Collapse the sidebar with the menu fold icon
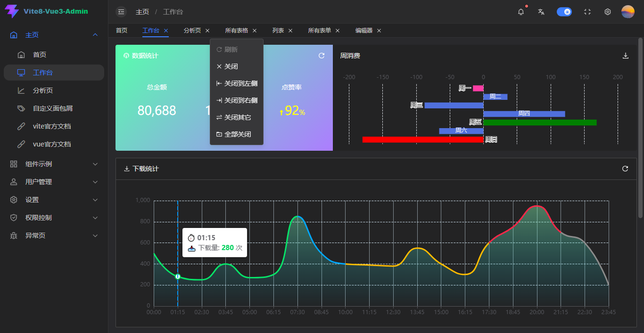Image resolution: width=644 pixels, height=333 pixels. pos(121,12)
